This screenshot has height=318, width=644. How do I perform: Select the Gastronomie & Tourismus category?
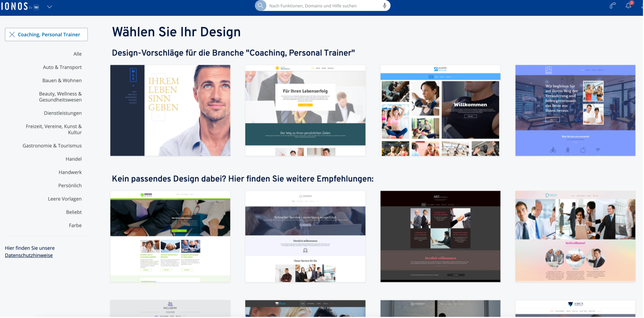(52, 146)
